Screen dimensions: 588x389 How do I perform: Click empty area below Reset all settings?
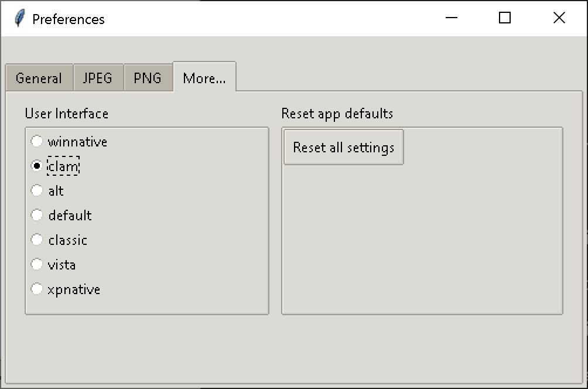(x=422, y=240)
